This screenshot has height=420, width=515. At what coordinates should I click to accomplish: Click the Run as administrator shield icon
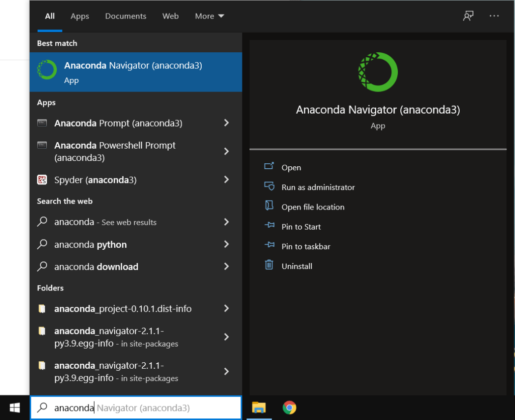(x=270, y=187)
